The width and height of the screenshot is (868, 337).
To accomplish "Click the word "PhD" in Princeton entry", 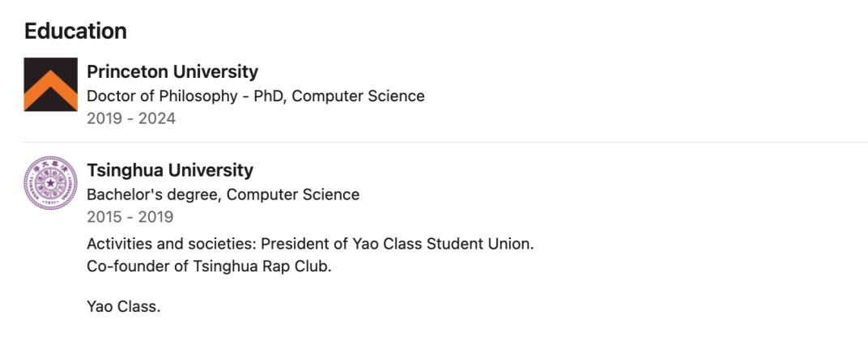I will (x=268, y=96).
